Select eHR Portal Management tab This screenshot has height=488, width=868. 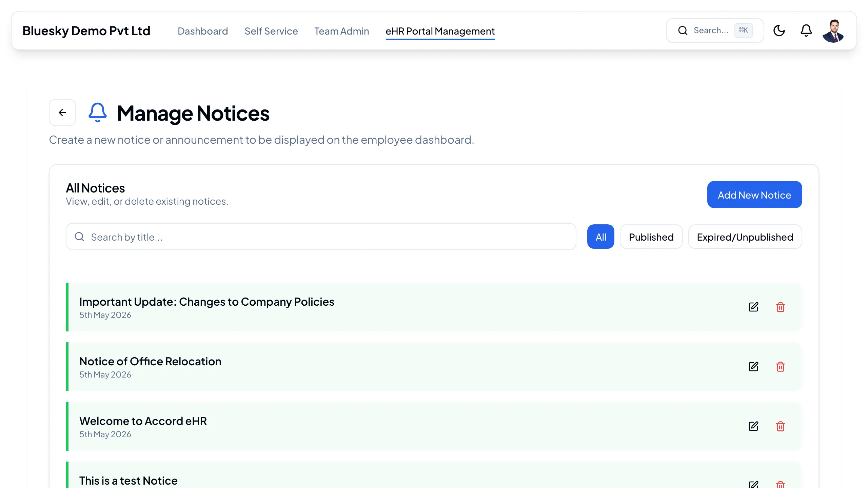coord(440,31)
